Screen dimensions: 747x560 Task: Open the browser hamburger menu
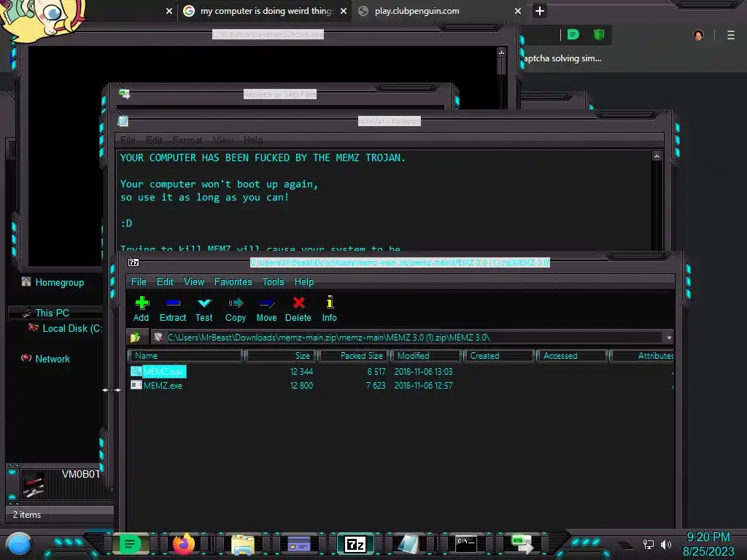click(x=731, y=35)
